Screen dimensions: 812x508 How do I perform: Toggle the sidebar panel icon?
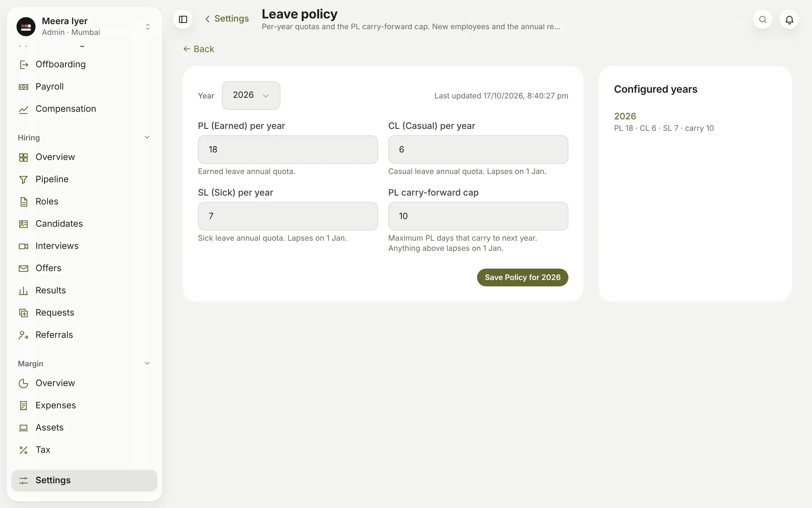[183, 19]
